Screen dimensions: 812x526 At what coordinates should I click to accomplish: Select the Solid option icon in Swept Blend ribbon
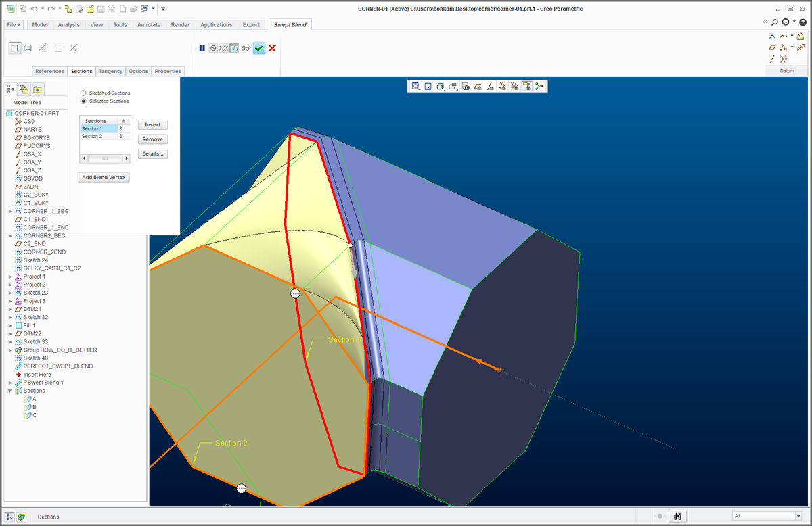14,48
